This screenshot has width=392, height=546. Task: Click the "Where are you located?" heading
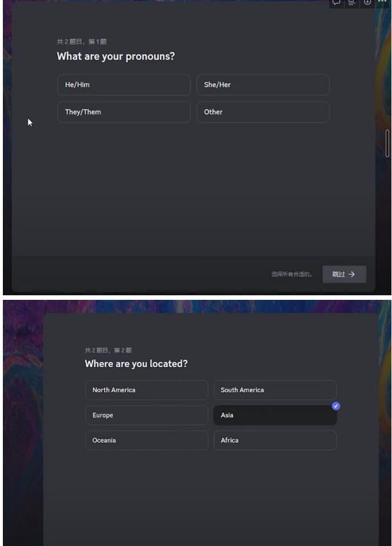pyautogui.click(x=136, y=364)
